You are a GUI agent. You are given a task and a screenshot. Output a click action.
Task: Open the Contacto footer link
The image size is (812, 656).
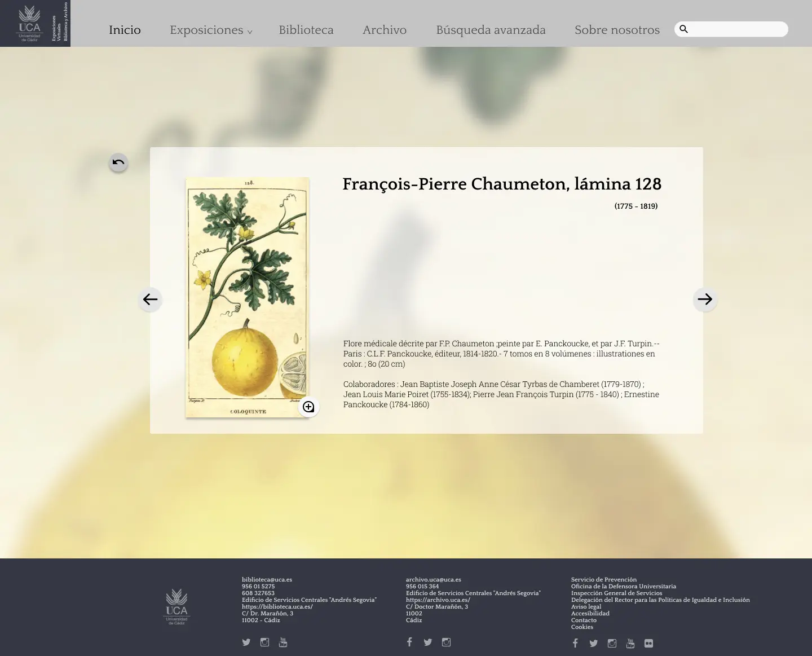coord(584,620)
